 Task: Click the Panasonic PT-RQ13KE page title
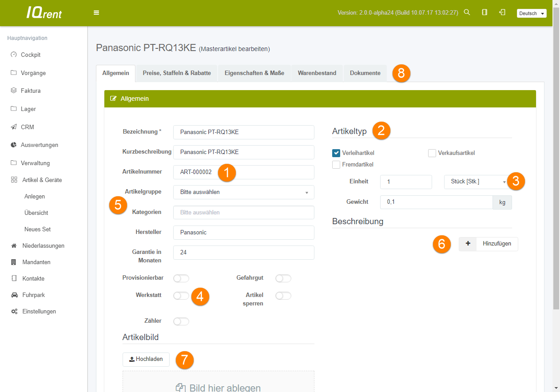point(146,48)
